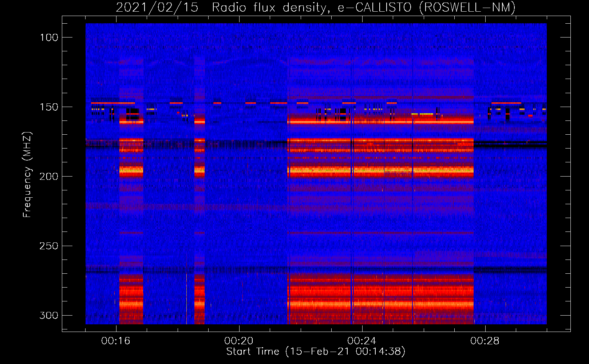The image size is (589, 364).
Task: Click the frequency tick label "150"
Action: (49, 107)
